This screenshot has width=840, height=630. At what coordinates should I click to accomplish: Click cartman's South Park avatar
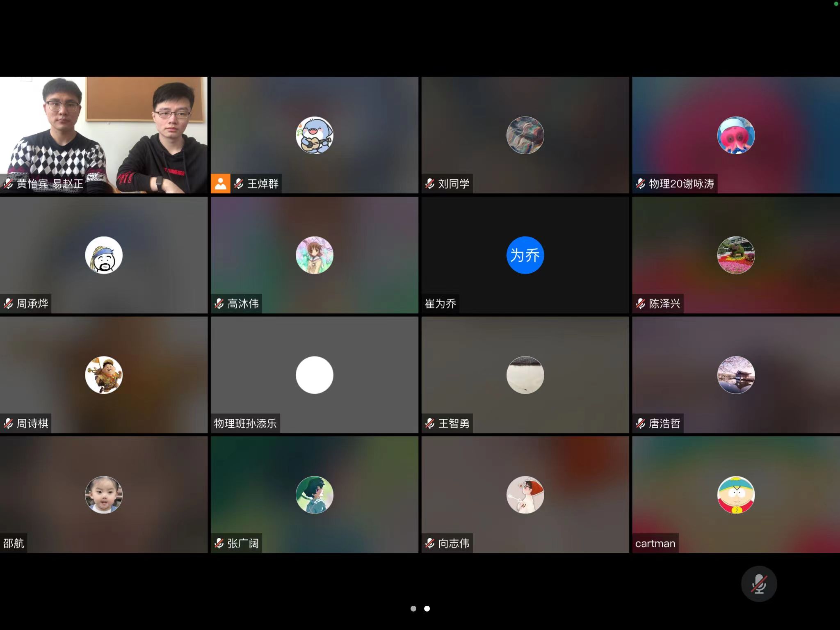[x=736, y=495]
